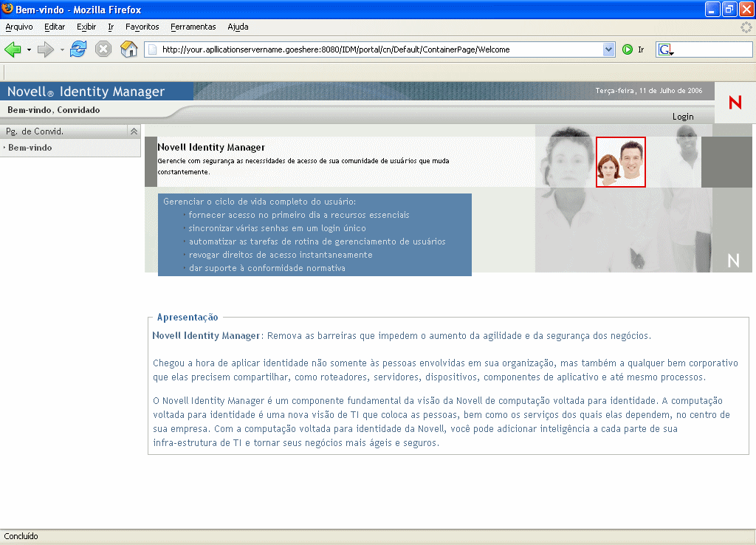This screenshot has height=545, width=756.
Task: Go to the Home page icon
Action: pos(128,49)
